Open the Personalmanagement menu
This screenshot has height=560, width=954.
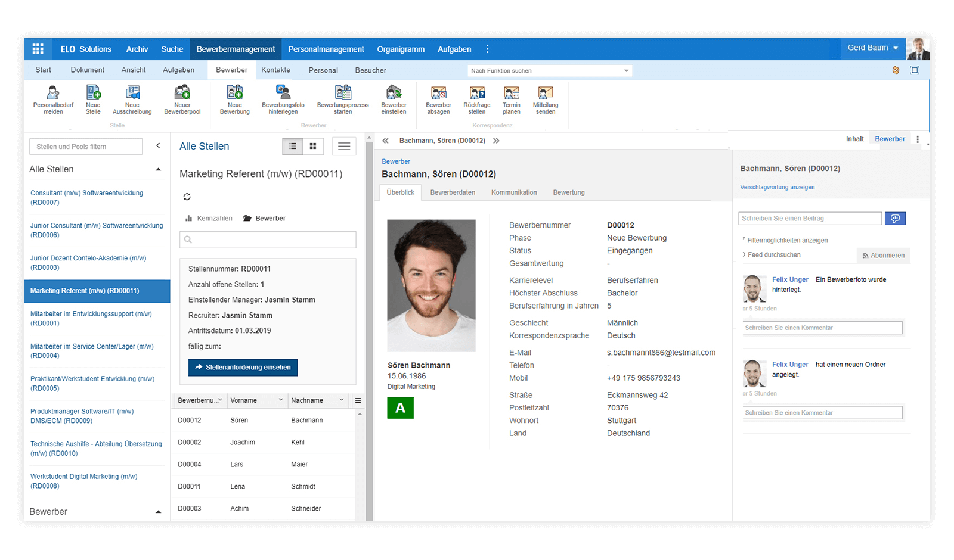click(326, 49)
